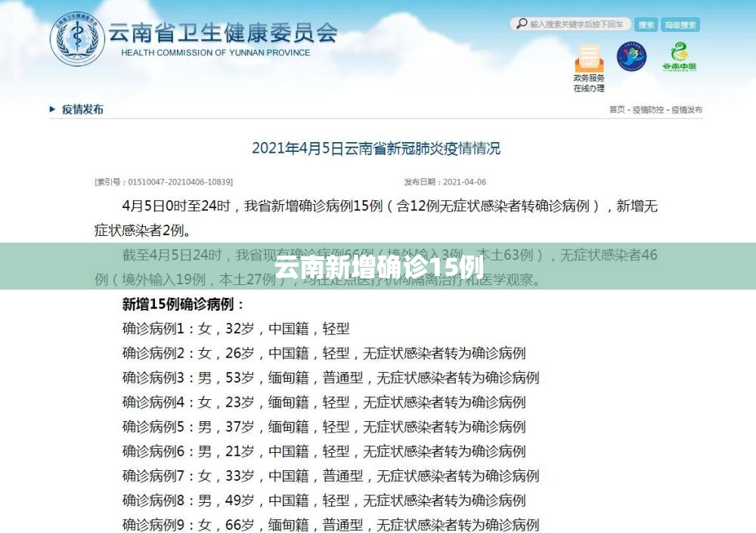The image size is (756, 533).
Task: Click line 确诊病例9 女 66岁
Action: click(x=331, y=525)
